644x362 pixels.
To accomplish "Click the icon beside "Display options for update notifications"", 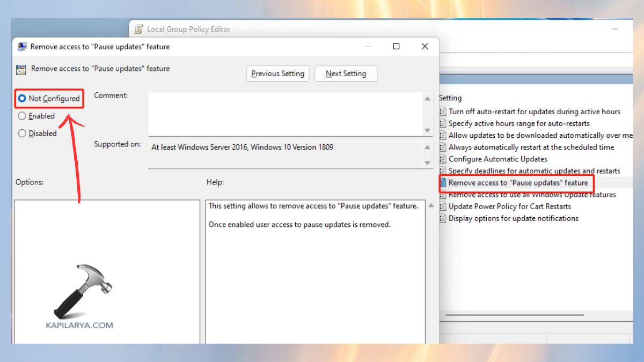I will point(443,218).
